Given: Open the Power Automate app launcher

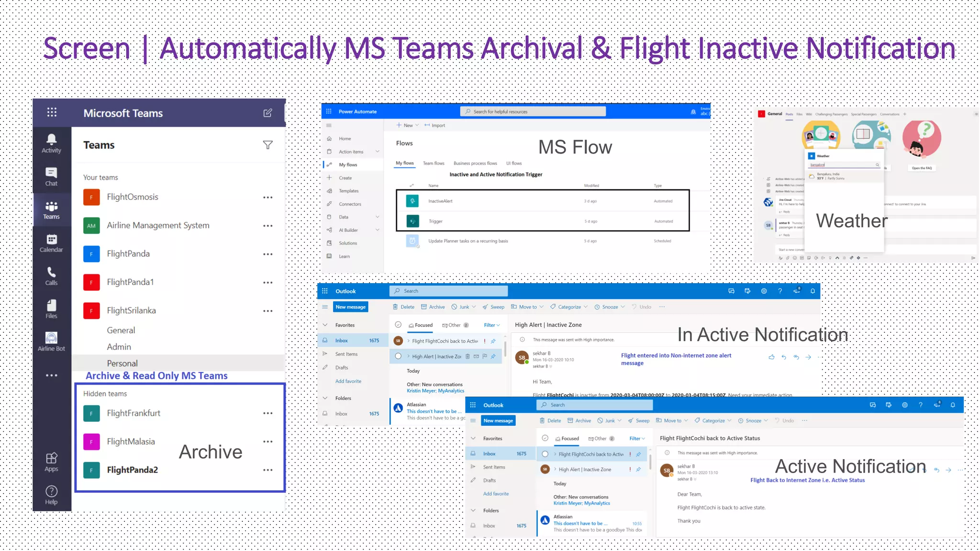Looking at the screenshot, I should (x=329, y=111).
